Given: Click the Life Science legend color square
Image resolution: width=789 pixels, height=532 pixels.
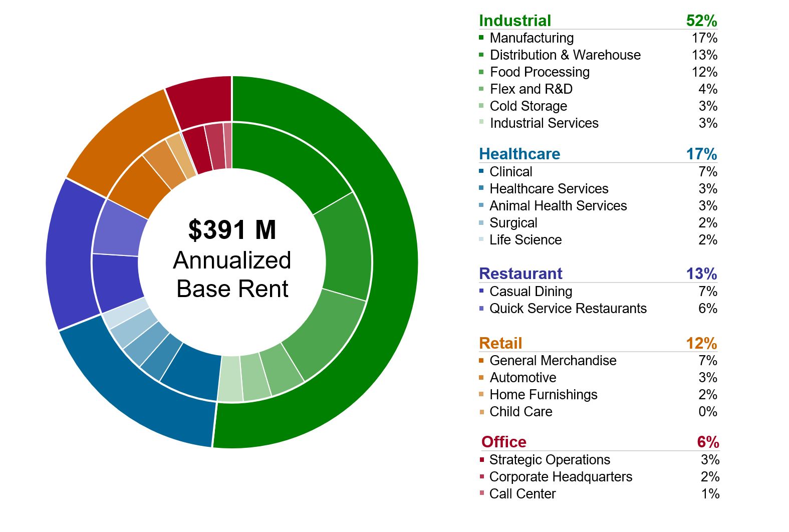Looking at the screenshot, I should coord(481,239).
